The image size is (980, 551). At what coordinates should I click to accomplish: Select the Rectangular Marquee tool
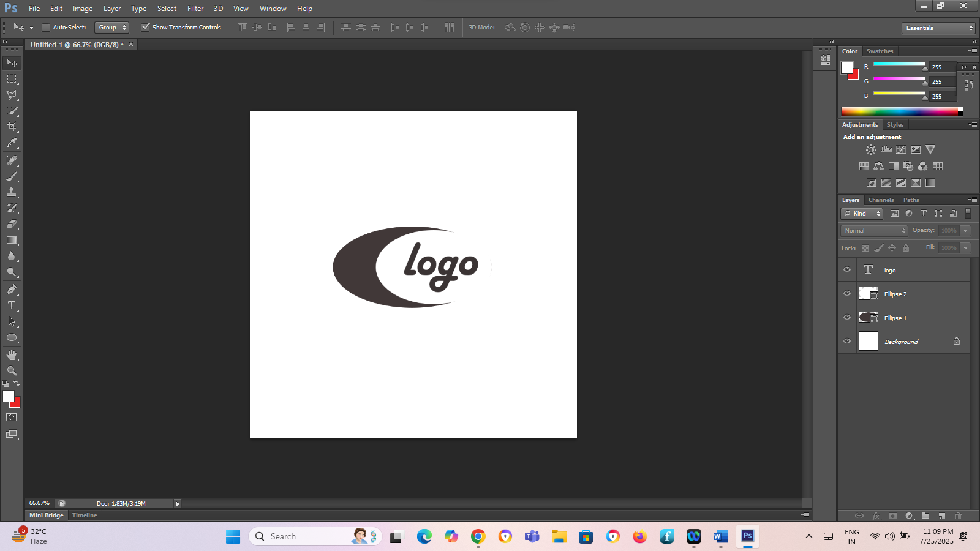[x=12, y=79]
